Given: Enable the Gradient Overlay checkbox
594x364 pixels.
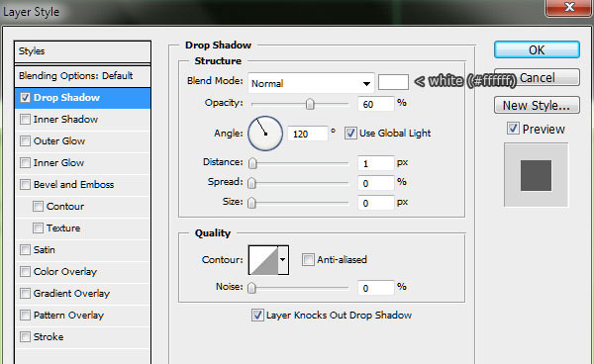Looking at the screenshot, I should point(25,293).
